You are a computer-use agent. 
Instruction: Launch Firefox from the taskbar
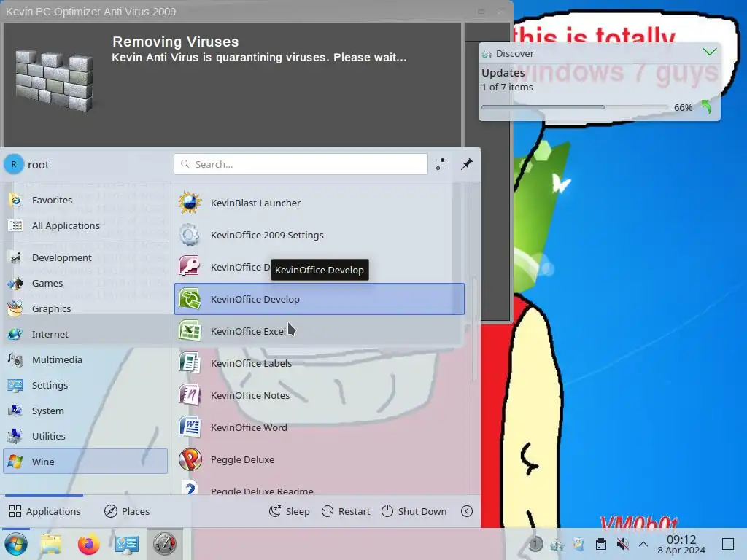click(88, 544)
